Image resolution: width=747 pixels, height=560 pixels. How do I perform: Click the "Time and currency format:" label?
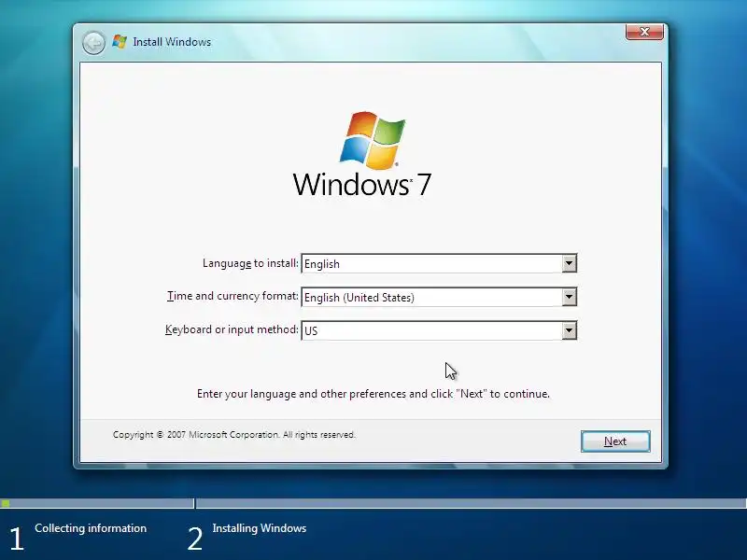(233, 296)
